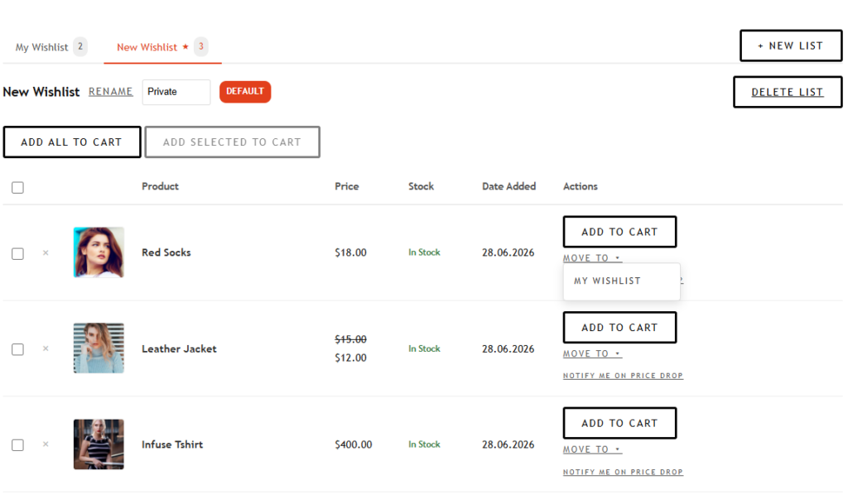The height and width of the screenshot is (504, 848).
Task: Click the 28.06.2026 date for Leather Jacket
Action: coord(508,349)
